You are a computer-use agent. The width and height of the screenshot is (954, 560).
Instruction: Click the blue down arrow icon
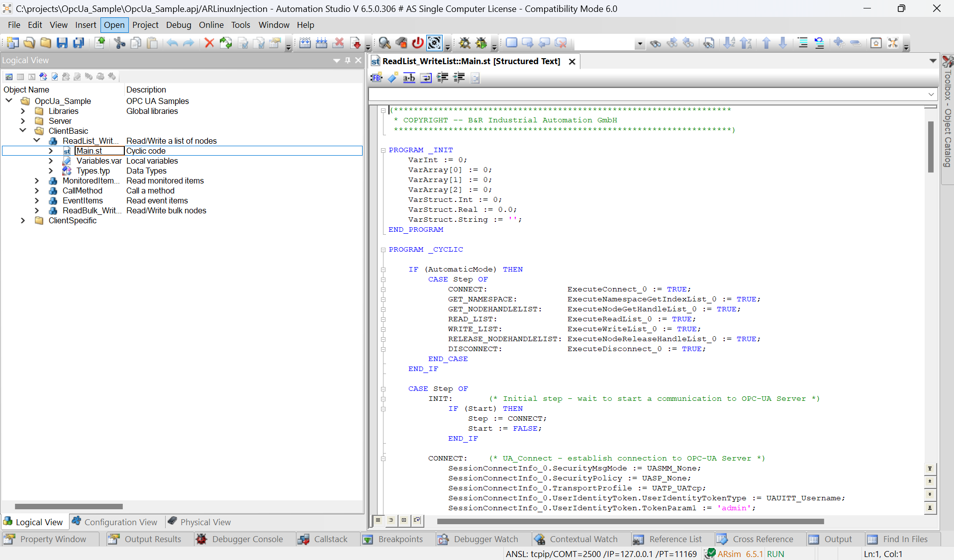(783, 43)
